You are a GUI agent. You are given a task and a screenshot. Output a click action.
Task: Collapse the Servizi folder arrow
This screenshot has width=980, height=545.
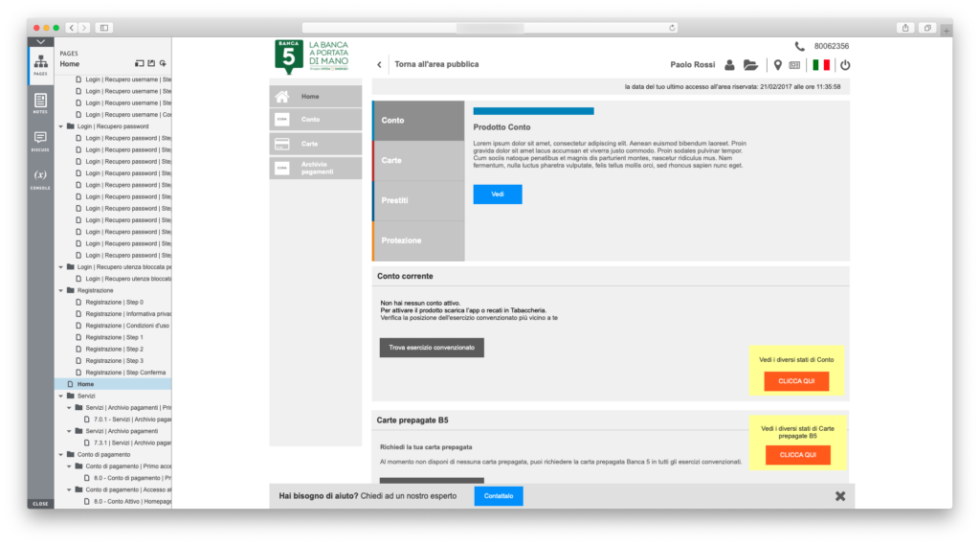tap(60, 397)
